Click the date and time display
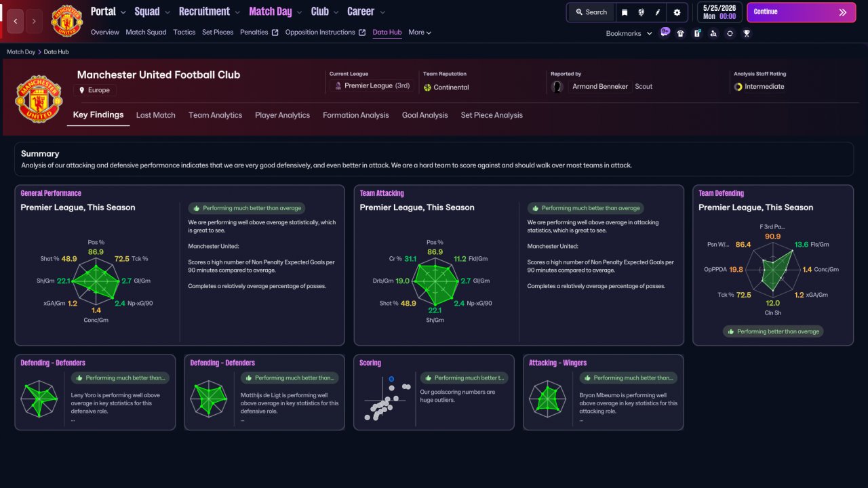The width and height of the screenshot is (868, 488). (719, 12)
